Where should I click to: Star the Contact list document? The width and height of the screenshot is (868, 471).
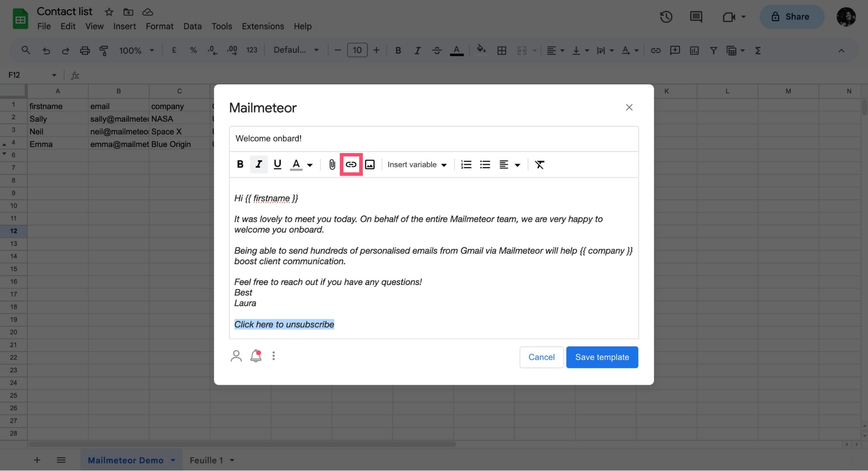coord(109,12)
